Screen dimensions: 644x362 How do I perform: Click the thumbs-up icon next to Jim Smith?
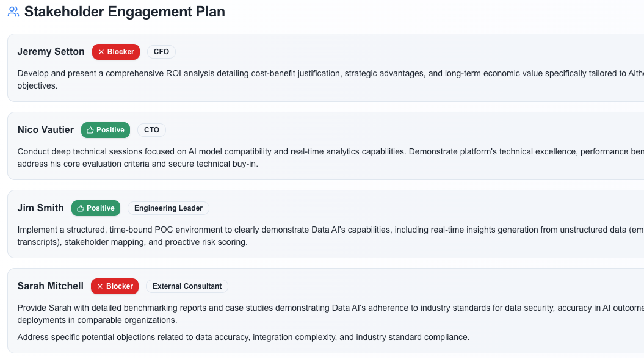tap(81, 208)
